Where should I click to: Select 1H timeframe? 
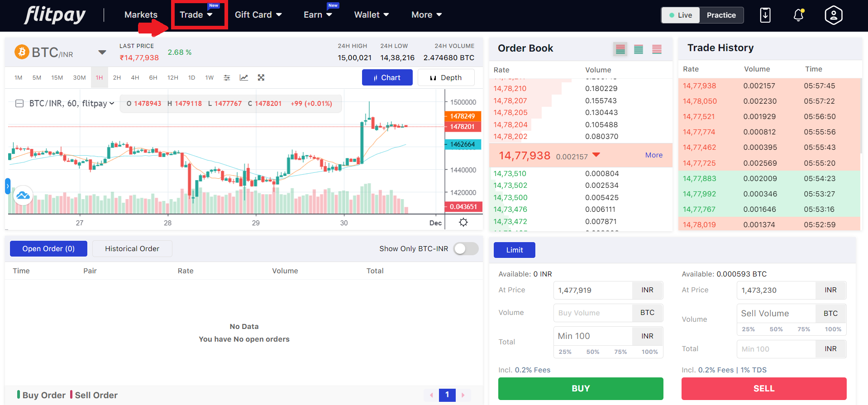100,78
